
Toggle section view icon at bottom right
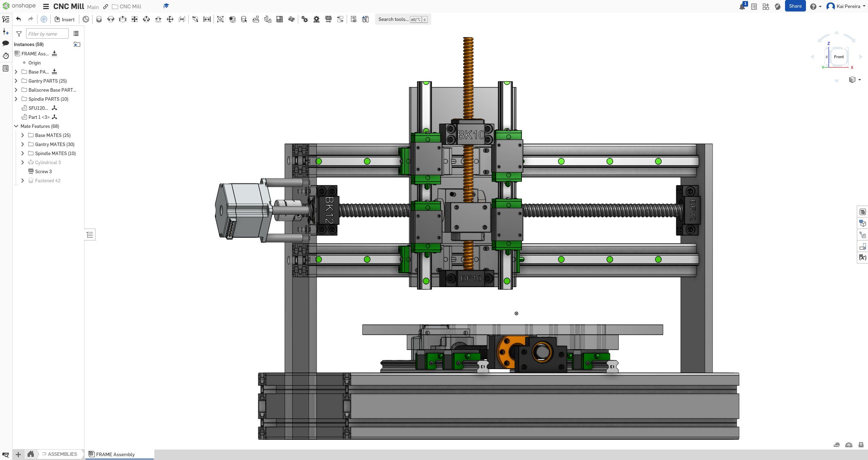pyautogui.click(x=849, y=445)
